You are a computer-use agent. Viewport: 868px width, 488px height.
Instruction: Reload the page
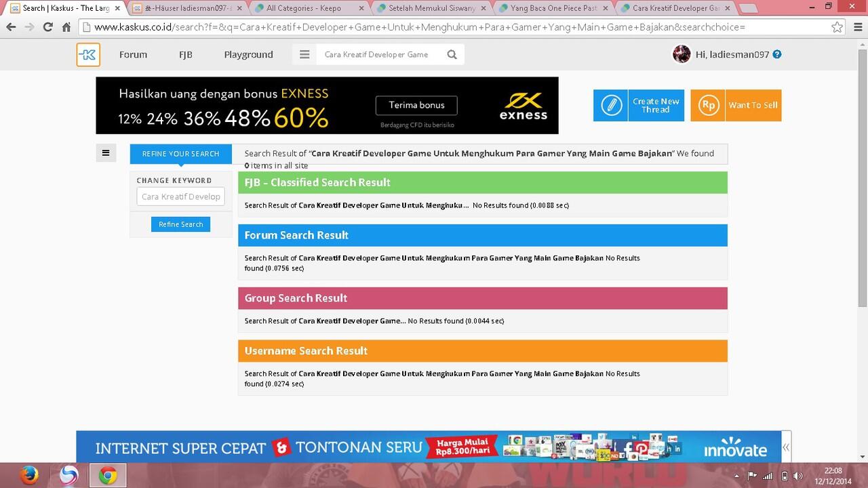click(47, 27)
